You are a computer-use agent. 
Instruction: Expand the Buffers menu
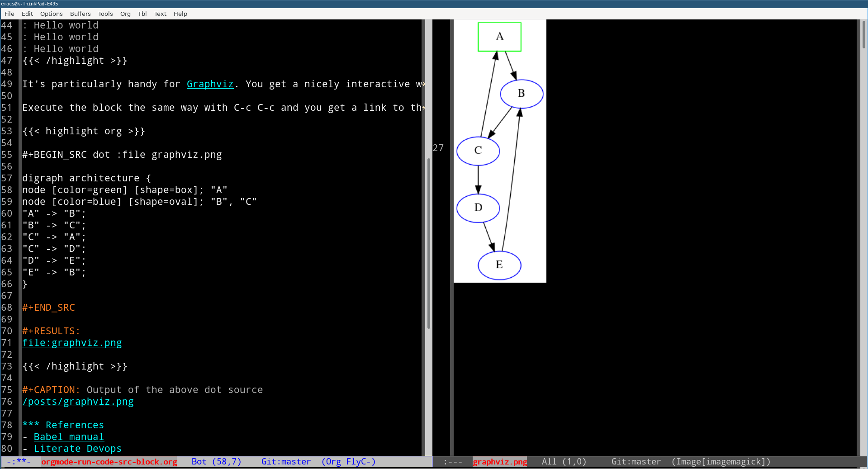coord(80,14)
